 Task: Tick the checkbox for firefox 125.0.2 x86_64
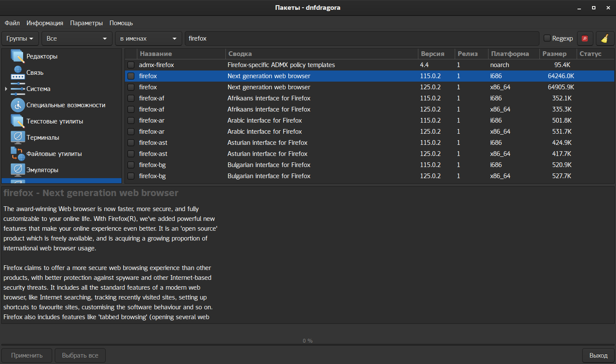pos(131,87)
